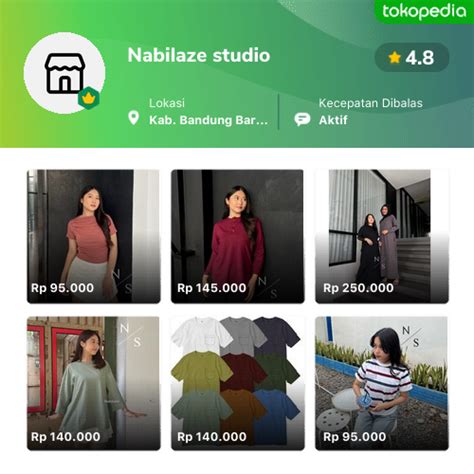Viewport: 474px width, 474px height.
Task: Open the striped t-shirt product thumbnail
Action: [x=382, y=383]
